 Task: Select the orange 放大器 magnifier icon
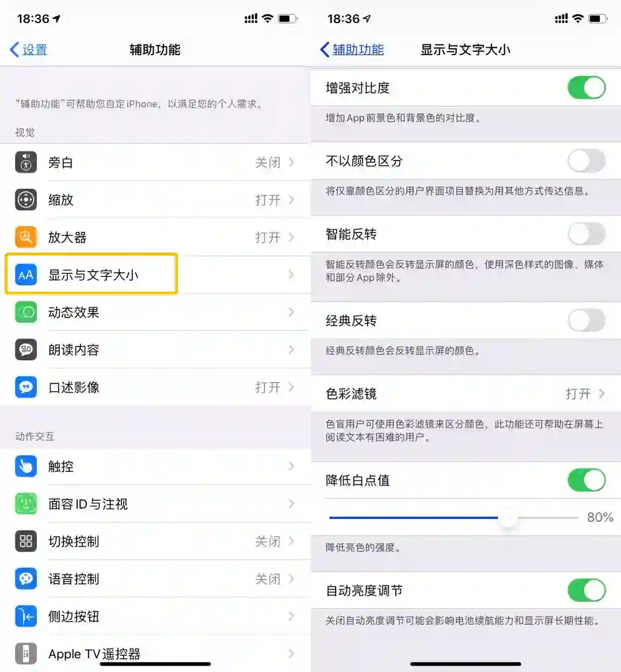click(26, 237)
